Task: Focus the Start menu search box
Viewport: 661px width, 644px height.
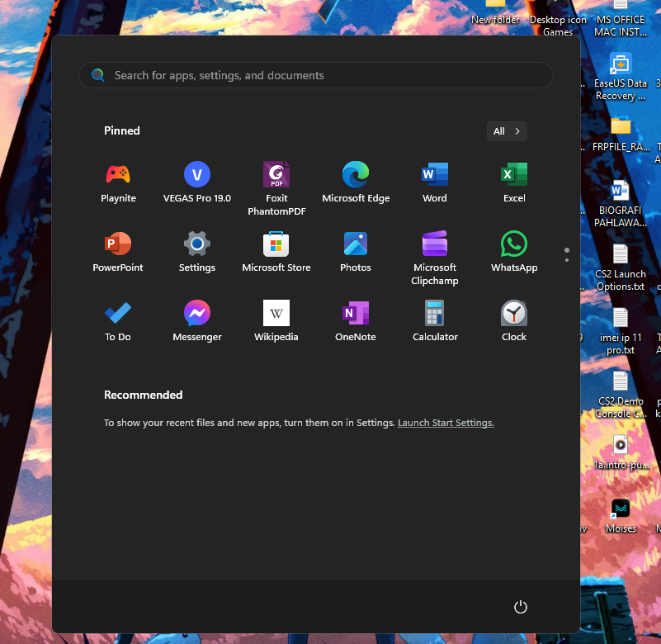Action: [x=316, y=75]
